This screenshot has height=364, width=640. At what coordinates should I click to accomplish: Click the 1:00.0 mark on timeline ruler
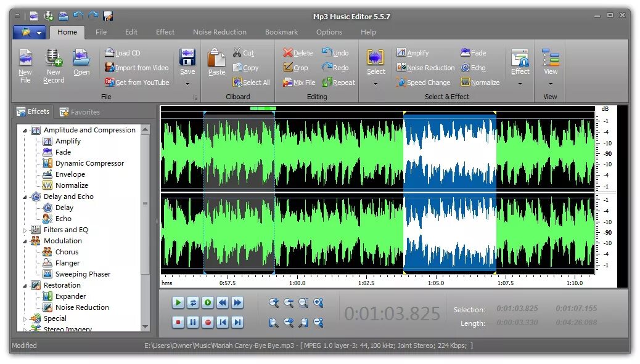pos(297,283)
